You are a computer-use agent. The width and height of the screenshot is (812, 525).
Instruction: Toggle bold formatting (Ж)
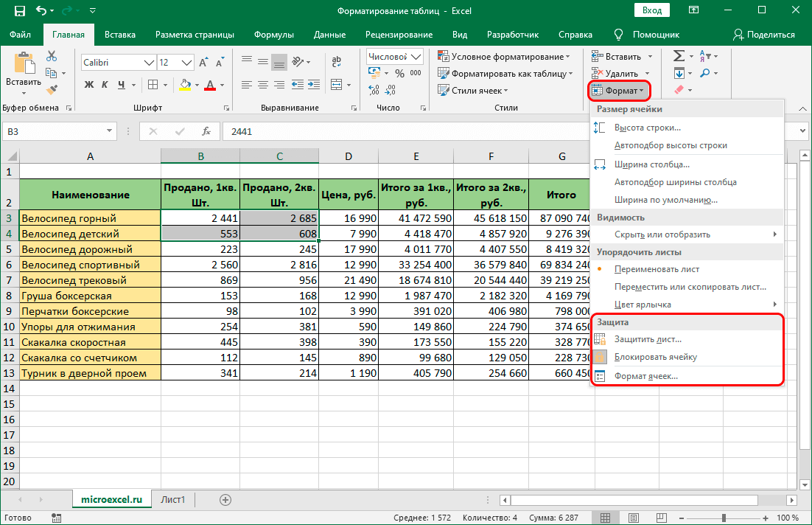point(89,85)
